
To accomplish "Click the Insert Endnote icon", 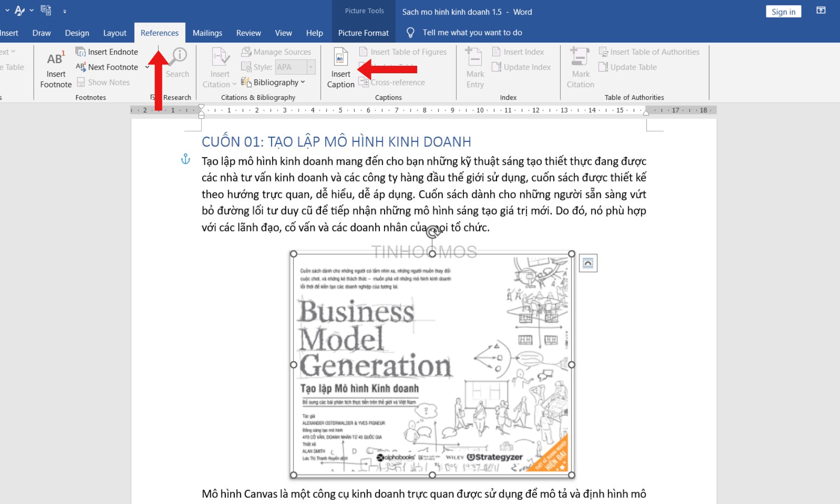I will point(81,52).
